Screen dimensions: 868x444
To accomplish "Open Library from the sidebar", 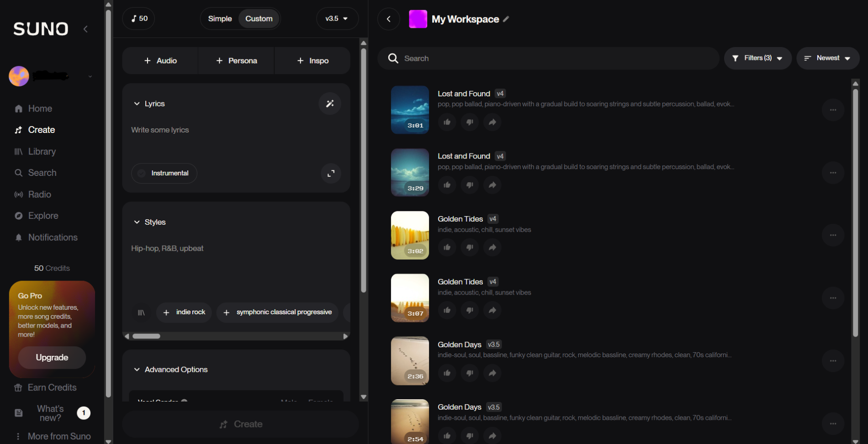I will (42, 152).
